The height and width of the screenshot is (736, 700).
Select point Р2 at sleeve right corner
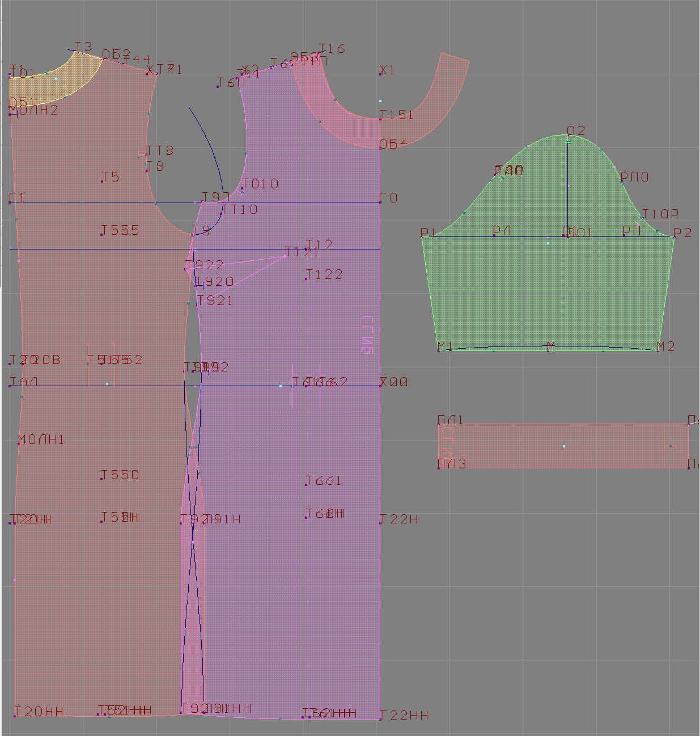pyautogui.click(x=674, y=236)
